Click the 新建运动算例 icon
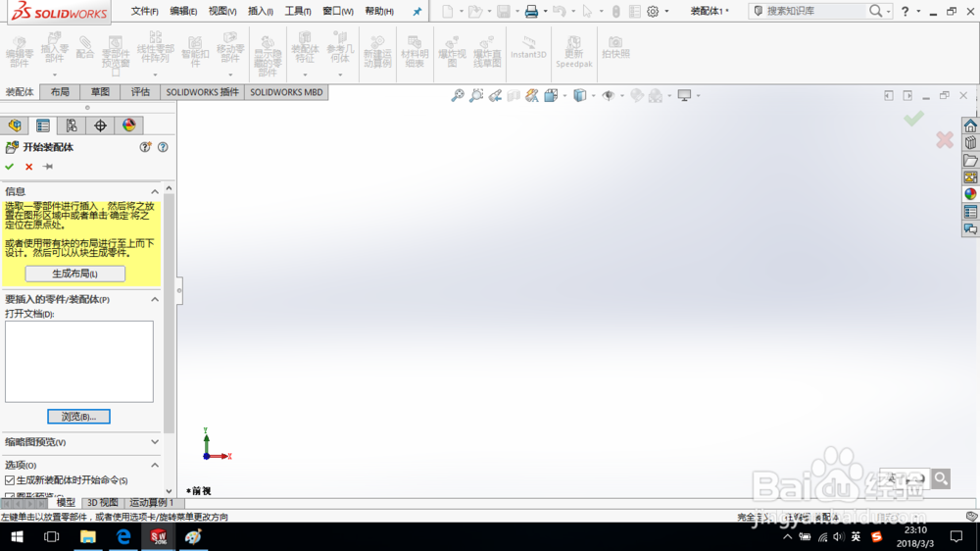The width and height of the screenshot is (980, 551). (377, 51)
